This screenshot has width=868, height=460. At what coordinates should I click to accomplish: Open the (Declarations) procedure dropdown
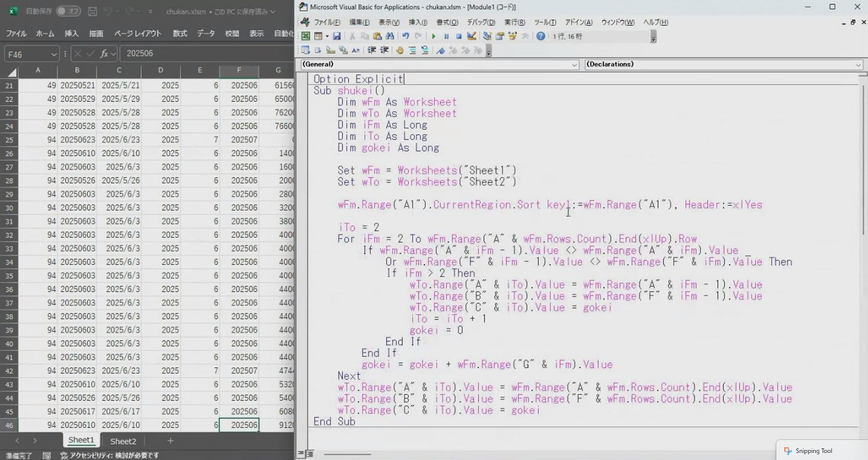tap(858, 64)
